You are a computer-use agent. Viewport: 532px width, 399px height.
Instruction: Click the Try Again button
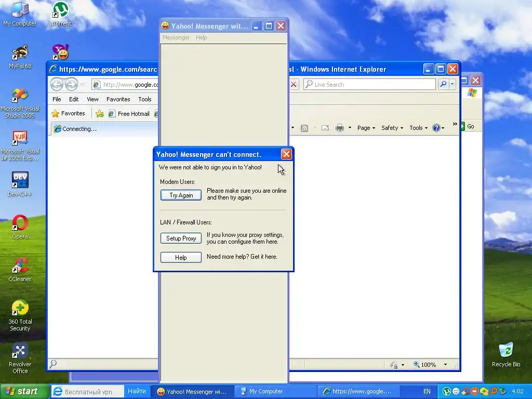tap(181, 195)
